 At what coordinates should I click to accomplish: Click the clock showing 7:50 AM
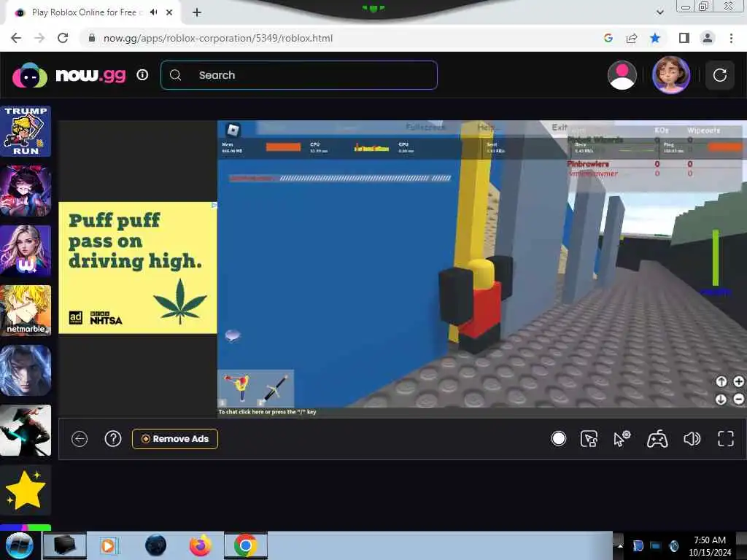[x=710, y=540]
